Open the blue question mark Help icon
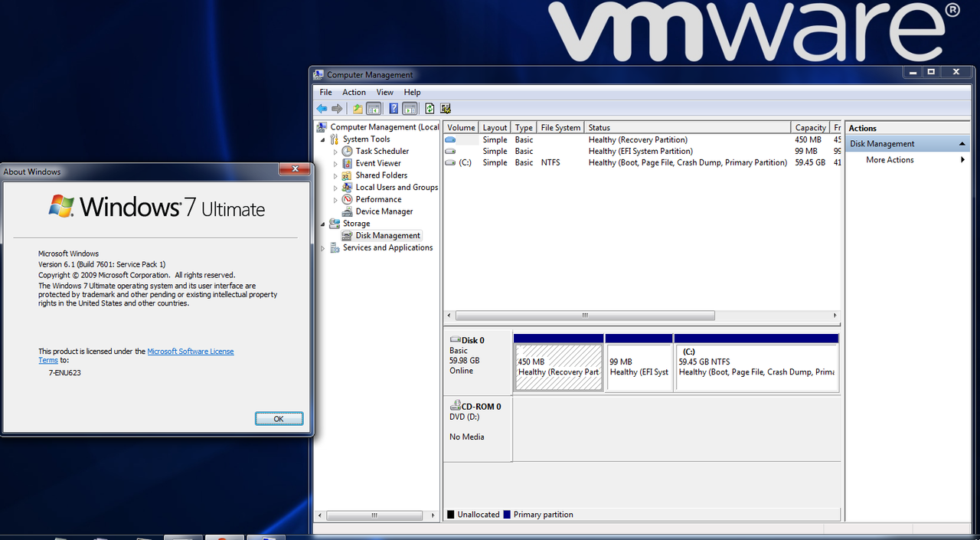This screenshot has height=540, width=980. point(394,109)
